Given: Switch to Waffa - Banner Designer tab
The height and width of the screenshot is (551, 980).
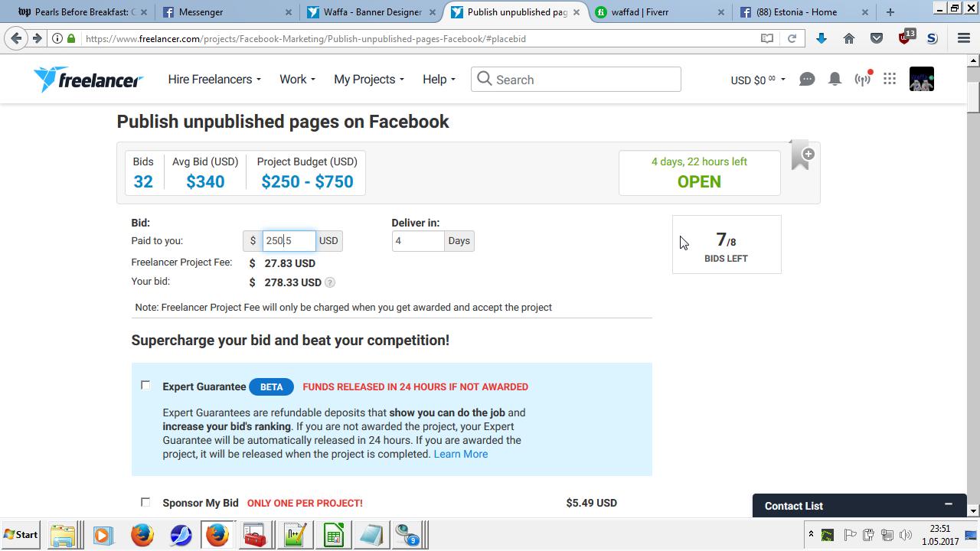Looking at the screenshot, I should [x=371, y=12].
